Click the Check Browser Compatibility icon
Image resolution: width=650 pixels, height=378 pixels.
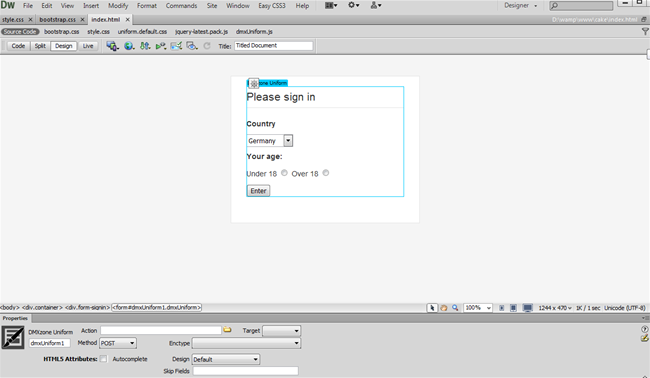coord(176,46)
